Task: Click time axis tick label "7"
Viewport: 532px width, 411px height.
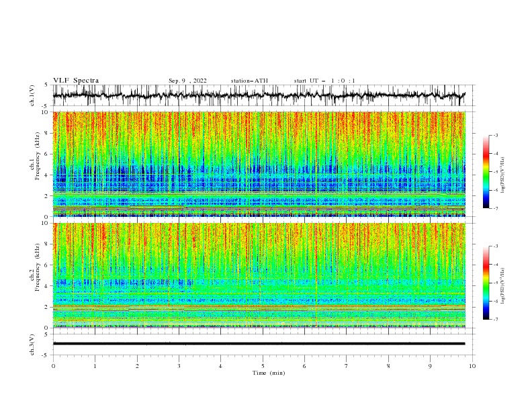Action: (347, 366)
